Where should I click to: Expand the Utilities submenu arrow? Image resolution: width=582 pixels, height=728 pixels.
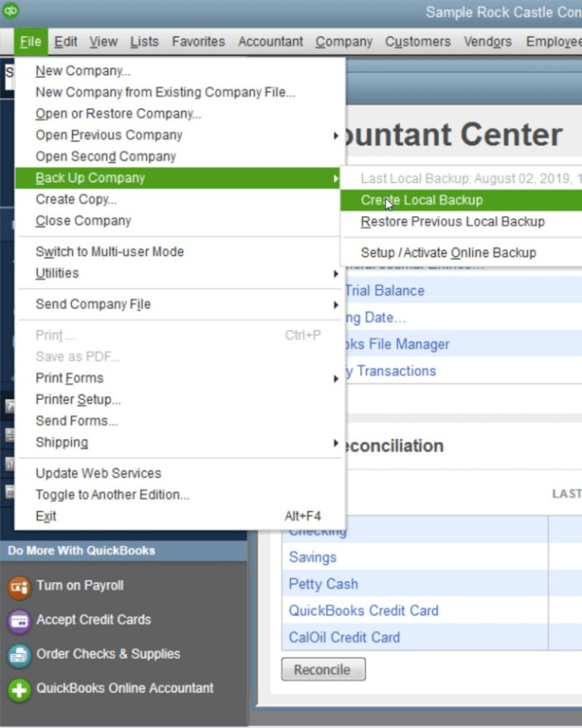[x=336, y=274]
